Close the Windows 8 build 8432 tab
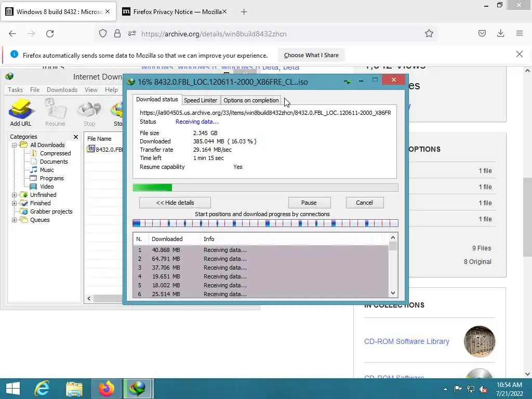 [108, 11]
